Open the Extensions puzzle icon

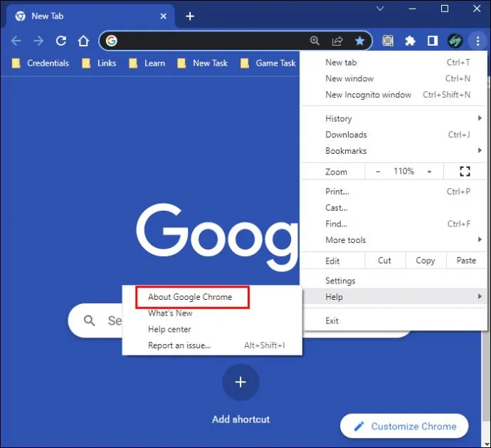click(410, 41)
